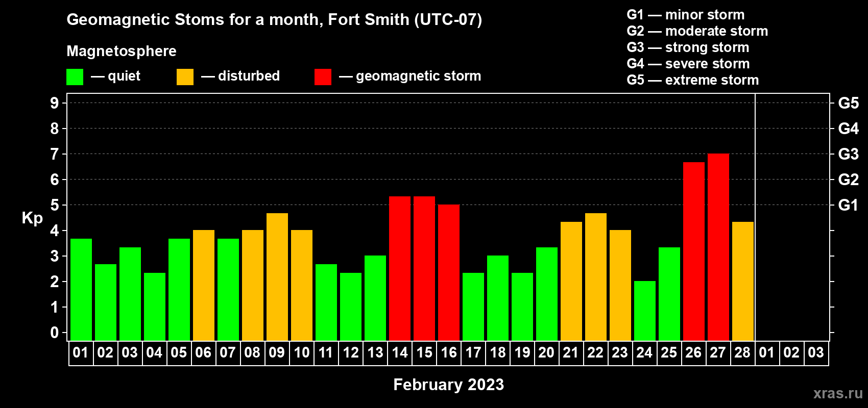Click the 'G5 — extreme storm' legend entry

[x=693, y=80]
